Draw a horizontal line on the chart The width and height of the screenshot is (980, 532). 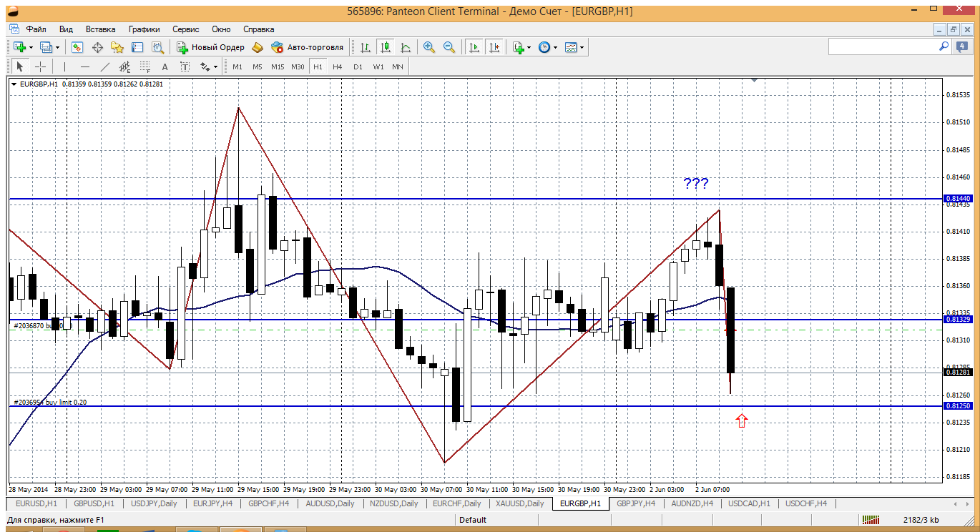click(x=85, y=66)
